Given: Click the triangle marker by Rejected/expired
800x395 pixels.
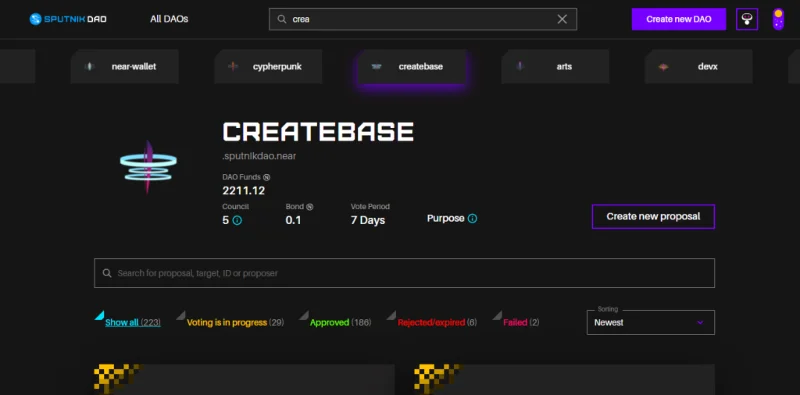Looking at the screenshot, I should click(391, 315).
